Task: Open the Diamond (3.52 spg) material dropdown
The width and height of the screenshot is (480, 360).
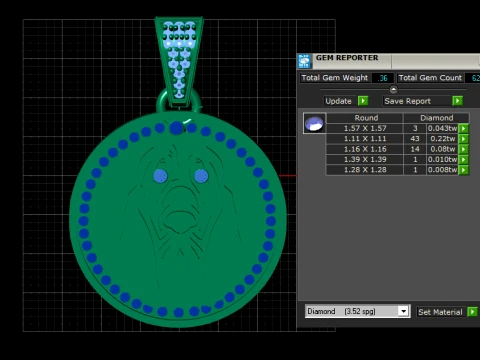Action: click(x=403, y=311)
